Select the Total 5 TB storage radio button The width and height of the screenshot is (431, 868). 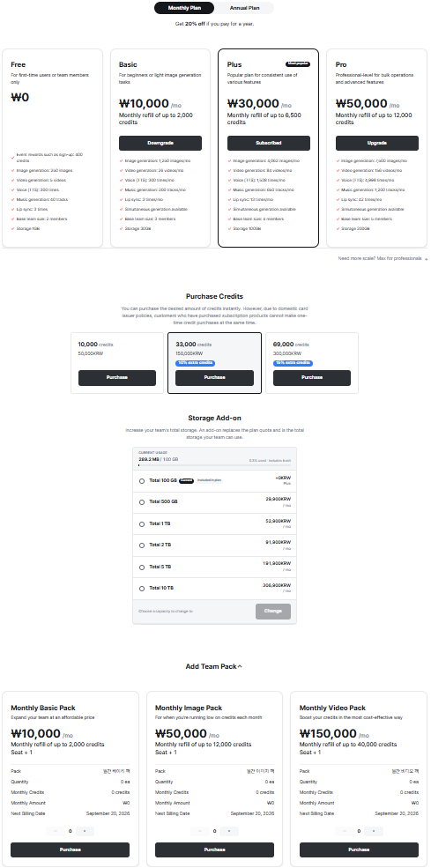tap(142, 568)
